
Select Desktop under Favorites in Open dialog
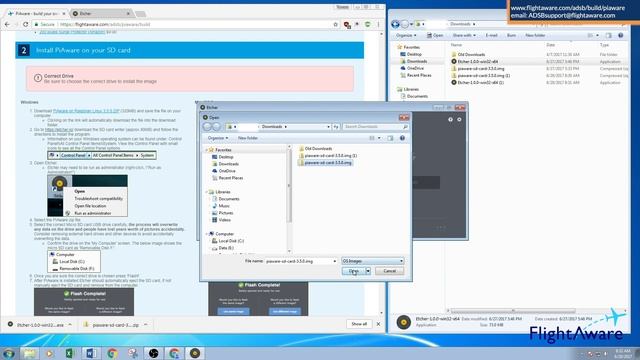tap(222, 157)
